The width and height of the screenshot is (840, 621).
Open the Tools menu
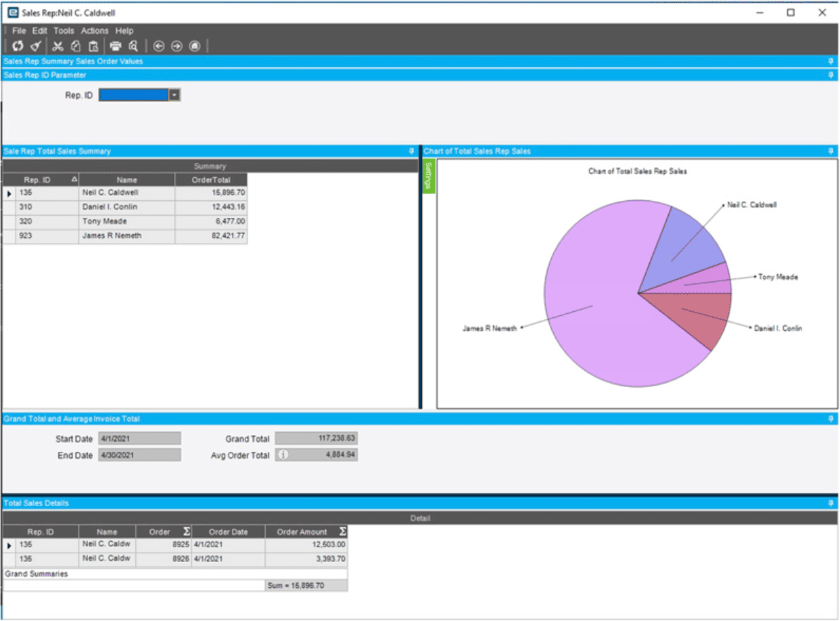pyautogui.click(x=64, y=30)
